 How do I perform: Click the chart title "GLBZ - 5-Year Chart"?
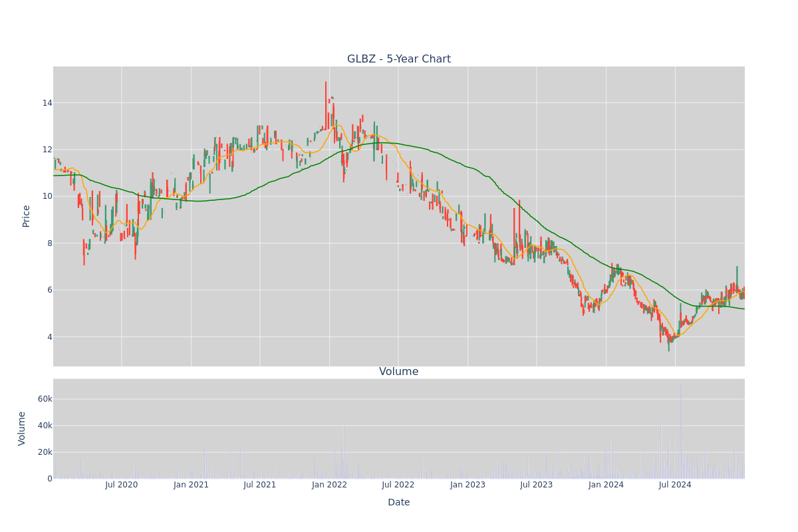click(x=399, y=59)
